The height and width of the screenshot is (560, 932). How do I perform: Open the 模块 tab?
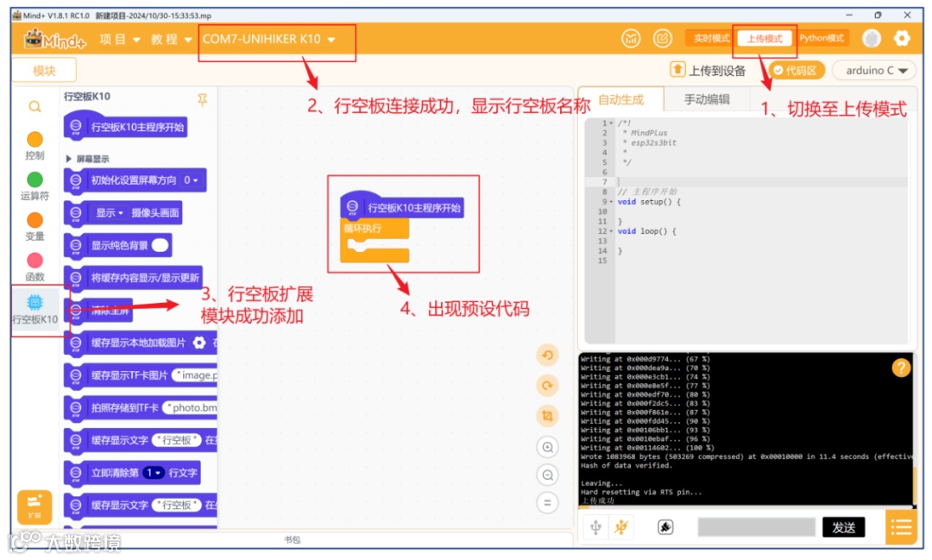pyautogui.click(x=44, y=70)
